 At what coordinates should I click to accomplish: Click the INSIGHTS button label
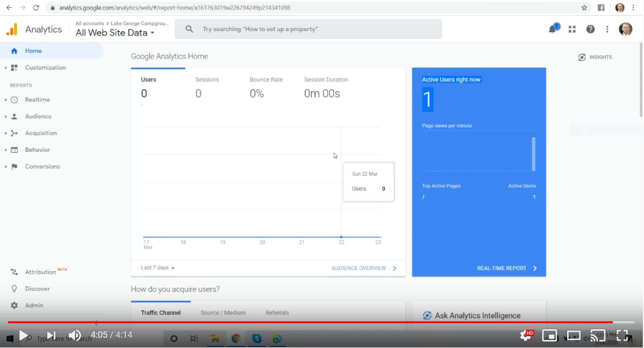(600, 57)
